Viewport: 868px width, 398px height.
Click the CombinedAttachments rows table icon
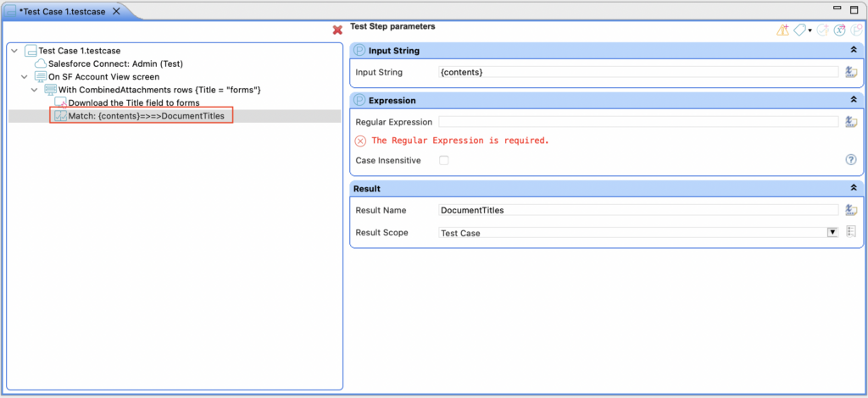50,90
